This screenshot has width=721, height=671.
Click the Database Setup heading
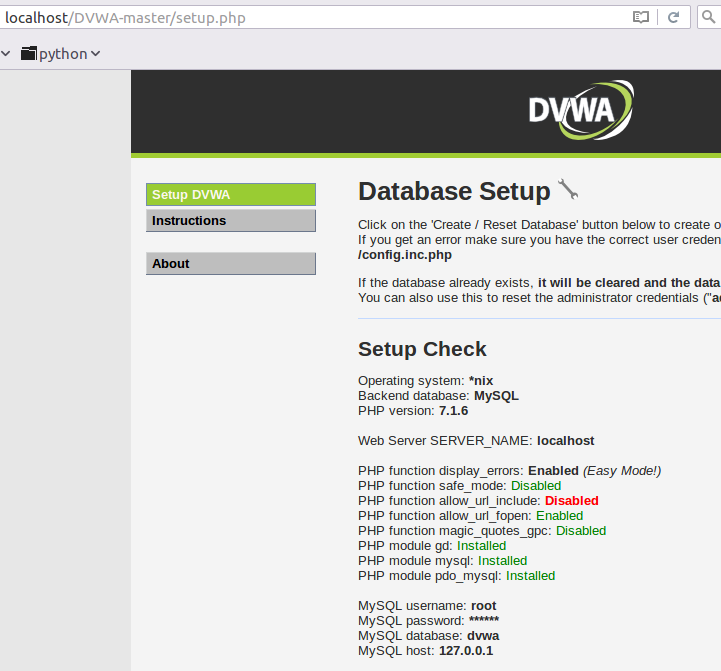[454, 191]
